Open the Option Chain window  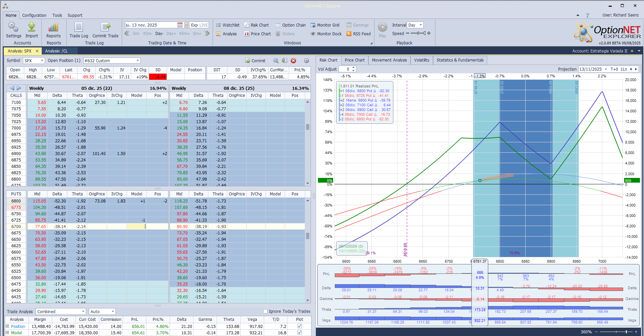(291, 25)
